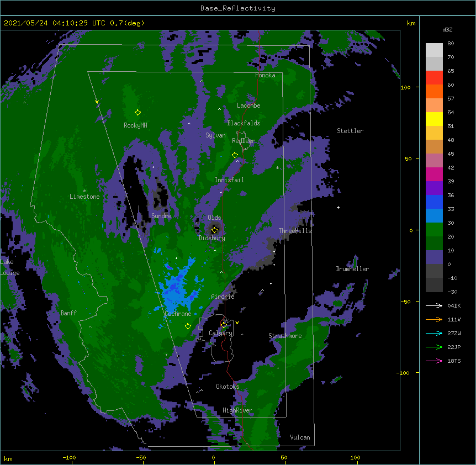Click the Base_Reflectivity title text
The height and width of the screenshot is (465, 476).
[x=238, y=8]
